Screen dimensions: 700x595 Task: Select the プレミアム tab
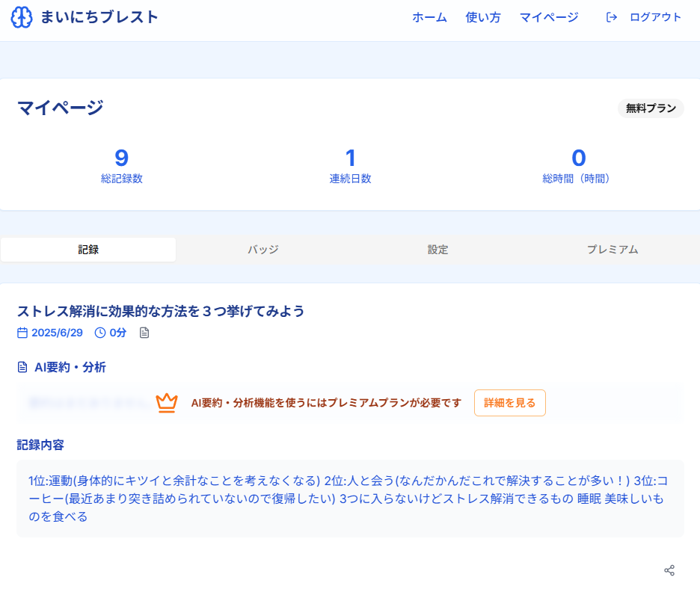click(612, 250)
